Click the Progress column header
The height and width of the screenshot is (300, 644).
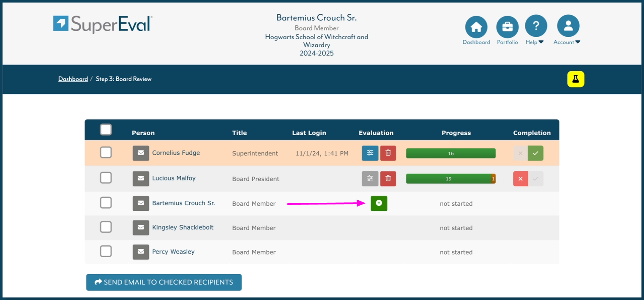[x=456, y=133]
